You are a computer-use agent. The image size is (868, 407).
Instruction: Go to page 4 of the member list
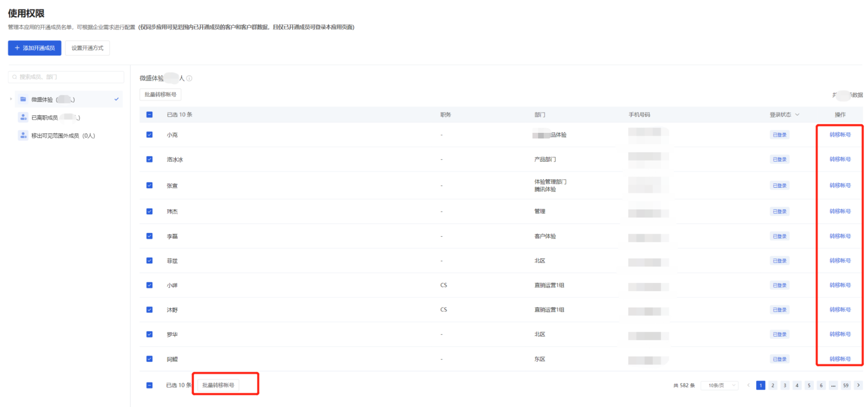(x=797, y=385)
